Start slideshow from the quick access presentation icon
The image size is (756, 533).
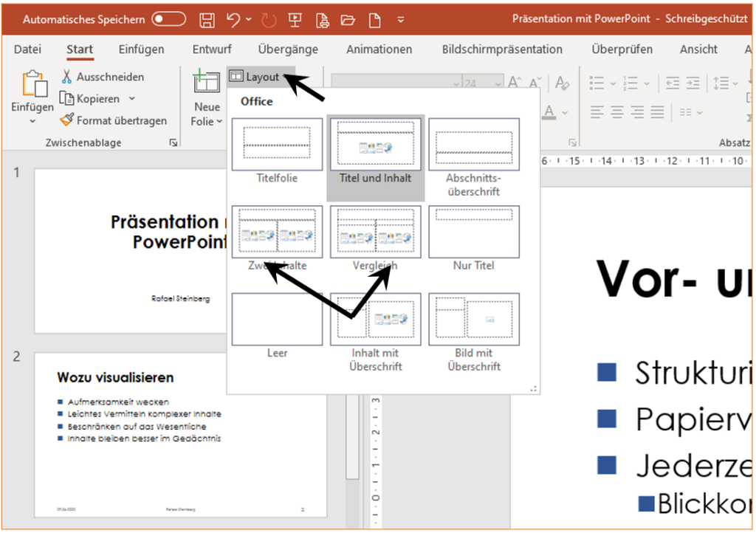point(295,20)
